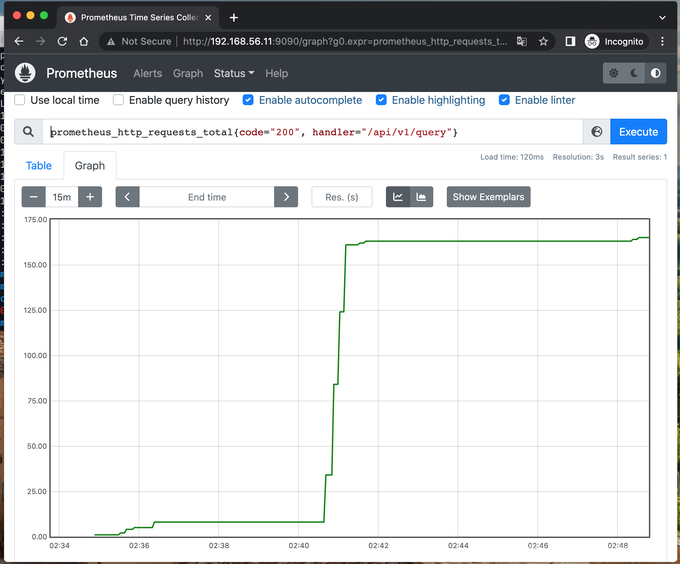Click the End time input field
The height and width of the screenshot is (564, 680).
click(x=207, y=197)
